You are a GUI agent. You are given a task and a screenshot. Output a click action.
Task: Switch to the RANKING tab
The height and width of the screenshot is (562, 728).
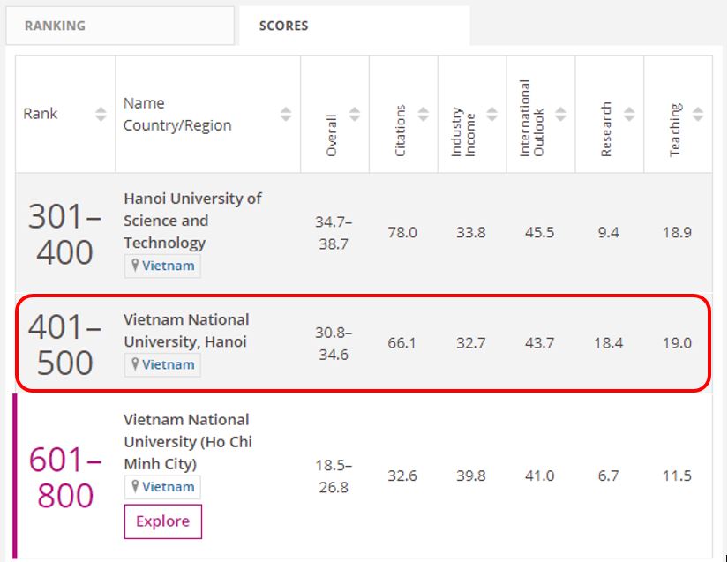point(55,26)
